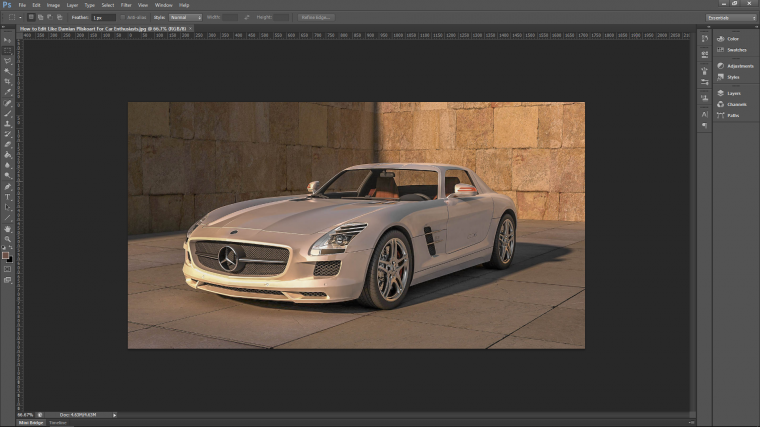
Task: Choose Subtract from selection mode
Action: coord(50,17)
